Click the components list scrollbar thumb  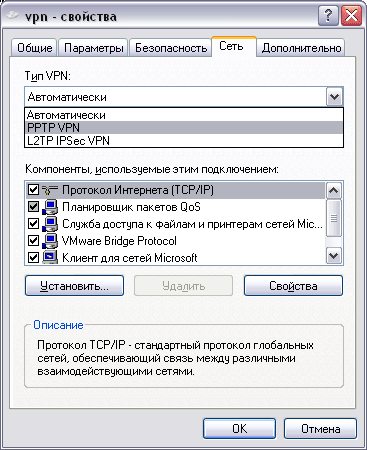coord(334,218)
